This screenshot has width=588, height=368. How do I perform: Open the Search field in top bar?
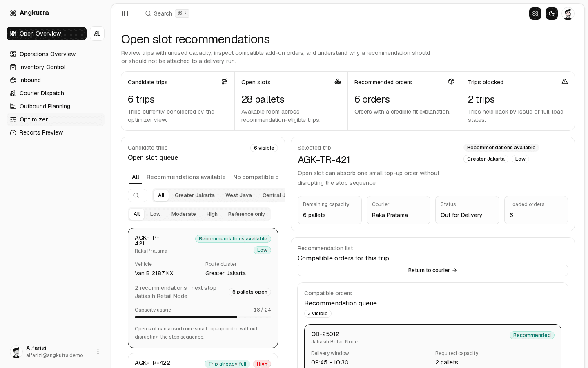pyautogui.click(x=167, y=13)
